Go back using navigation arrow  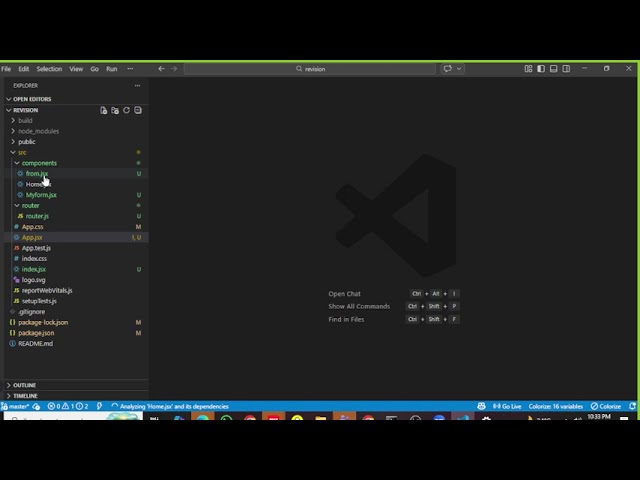(x=161, y=69)
